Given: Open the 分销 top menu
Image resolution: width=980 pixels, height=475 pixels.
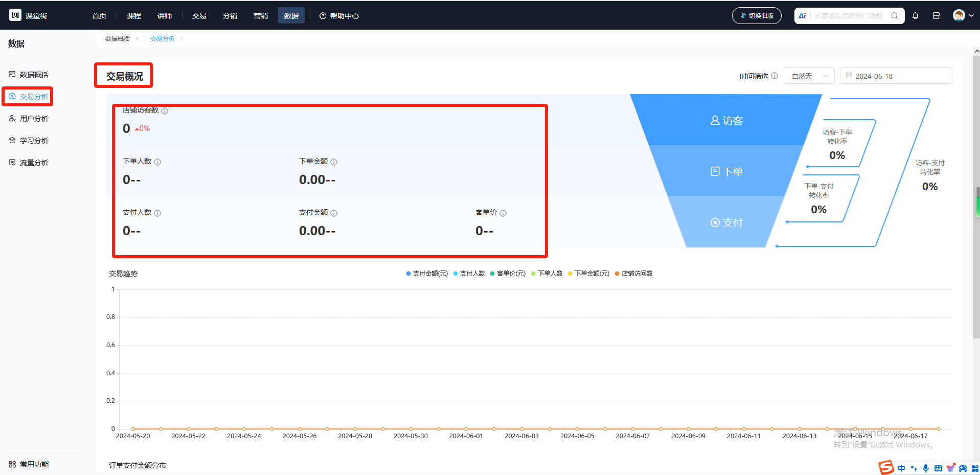Looking at the screenshot, I should [x=230, y=16].
